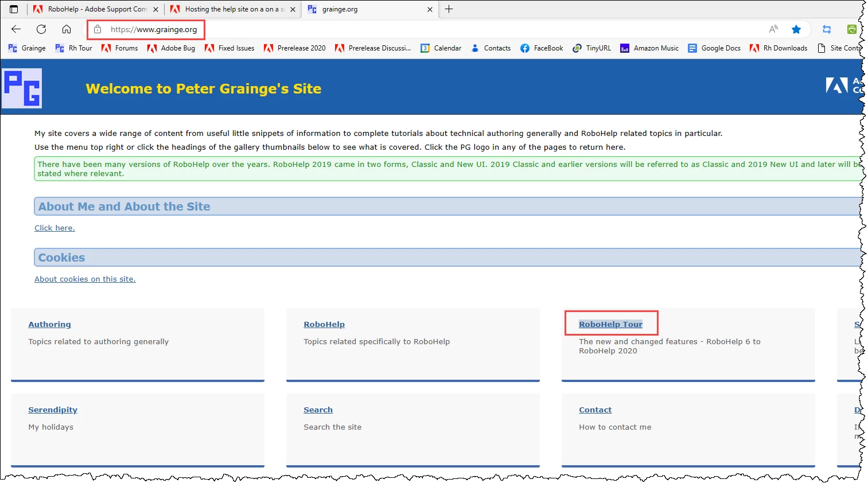Click the site lock icon in address bar
Image resolution: width=868 pixels, height=483 pixels.
click(98, 29)
